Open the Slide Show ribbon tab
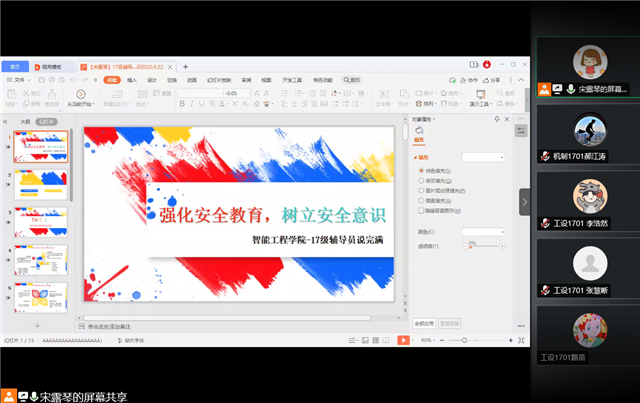 click(219, 80)
